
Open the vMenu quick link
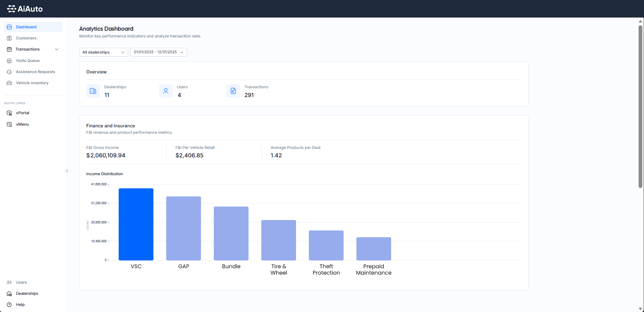22,124
